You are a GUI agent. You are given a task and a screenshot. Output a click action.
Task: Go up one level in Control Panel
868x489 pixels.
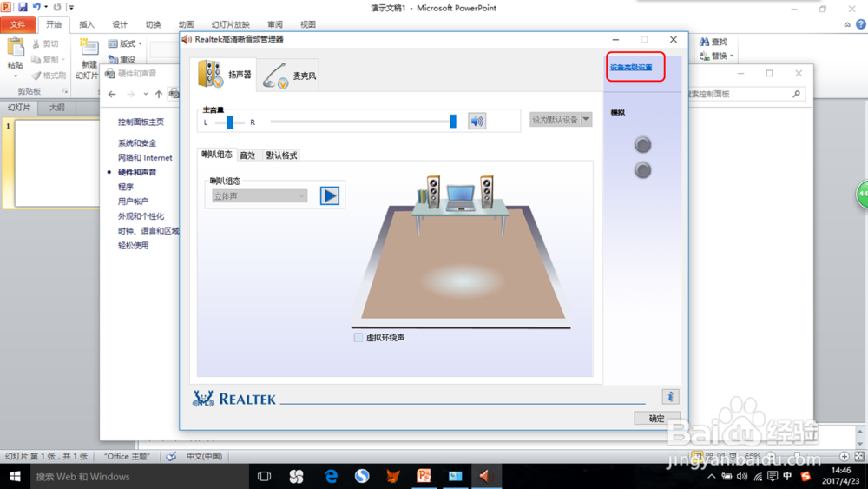click(x=159, y=94)
